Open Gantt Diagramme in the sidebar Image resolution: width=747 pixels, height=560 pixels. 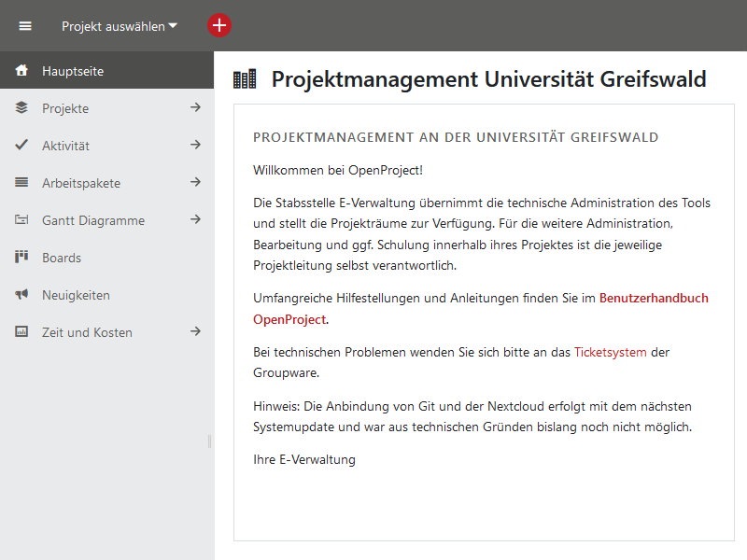pyautogui.click(x=92, y=220)
